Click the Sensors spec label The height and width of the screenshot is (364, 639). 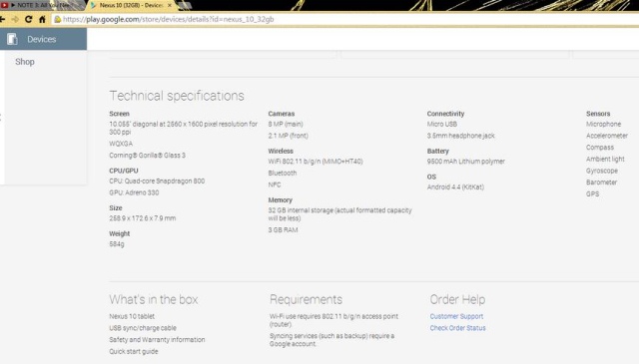[598, 114]
